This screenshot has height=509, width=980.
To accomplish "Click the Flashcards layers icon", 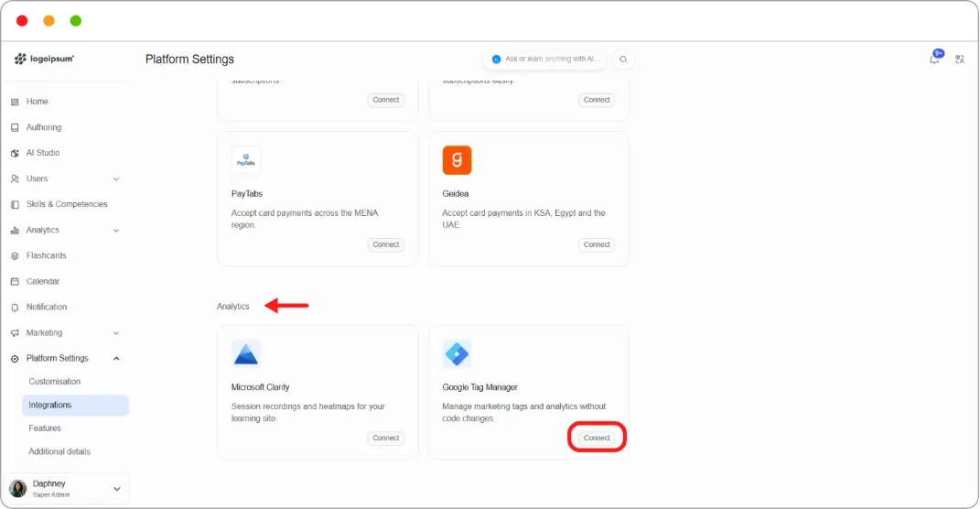I will 15,255.
